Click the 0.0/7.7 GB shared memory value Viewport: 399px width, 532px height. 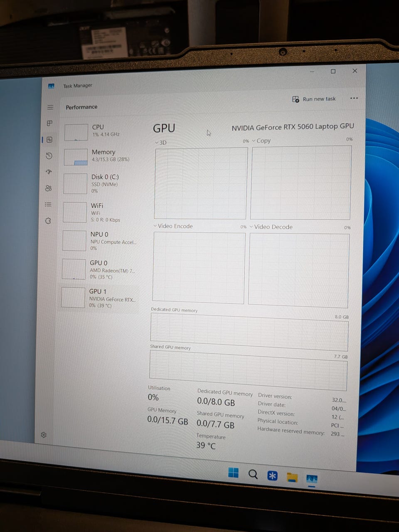pos(215,424)
